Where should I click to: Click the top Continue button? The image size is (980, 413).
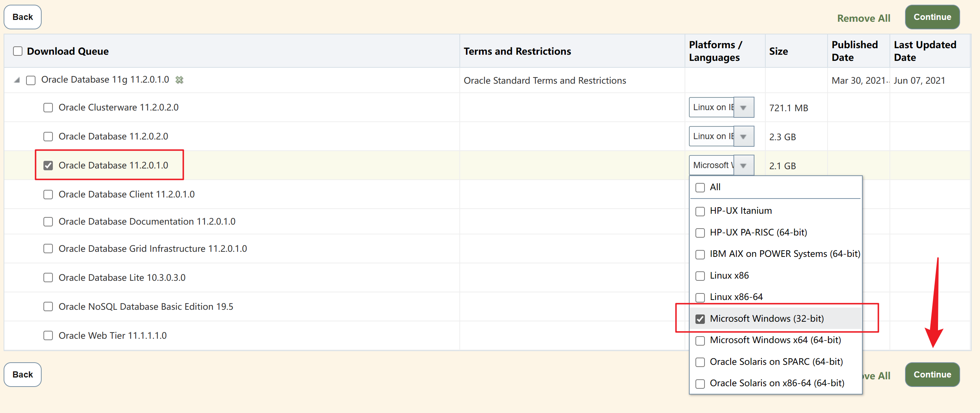[932, 17]
